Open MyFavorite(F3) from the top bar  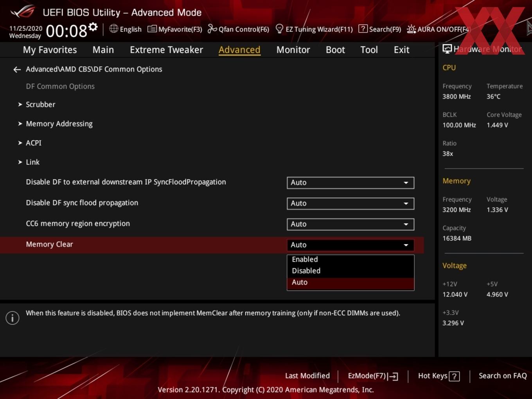coord(175,29)
